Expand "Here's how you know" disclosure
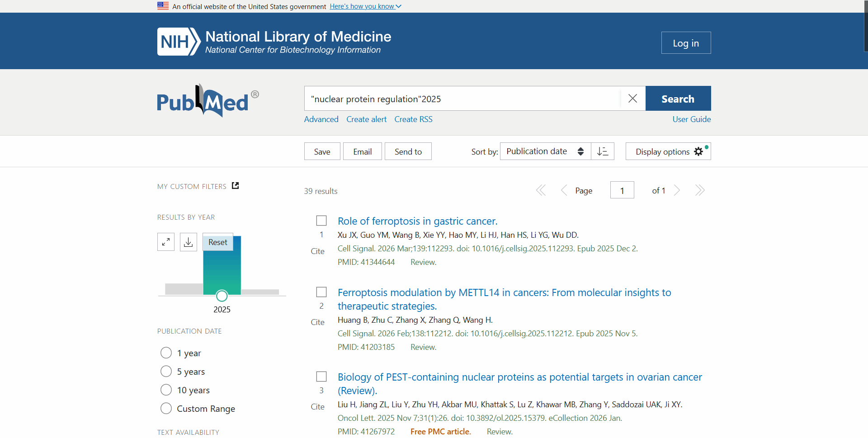 pyautogui.click(x=365, y=6)
